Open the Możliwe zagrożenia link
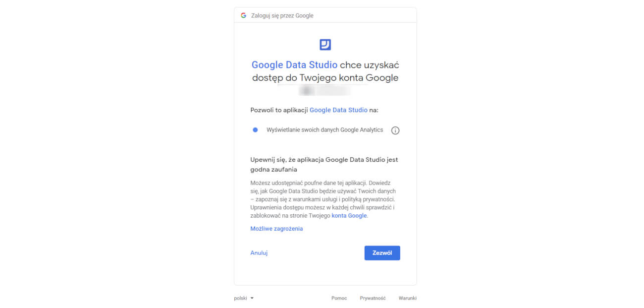This screenshot has height=308, width=644. pyautogui.click(x=276, y=229)
